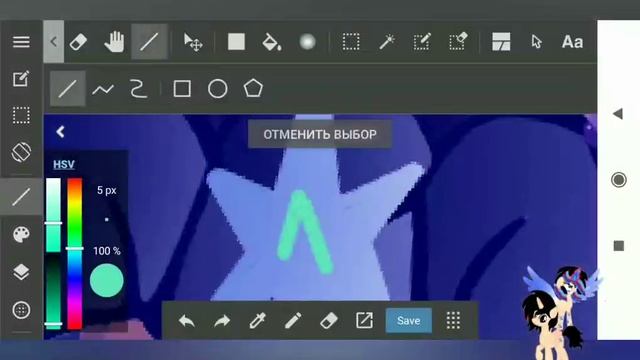Tap the green current color swatch
This screenshot has width=640, height=360.
click(107, 280)
